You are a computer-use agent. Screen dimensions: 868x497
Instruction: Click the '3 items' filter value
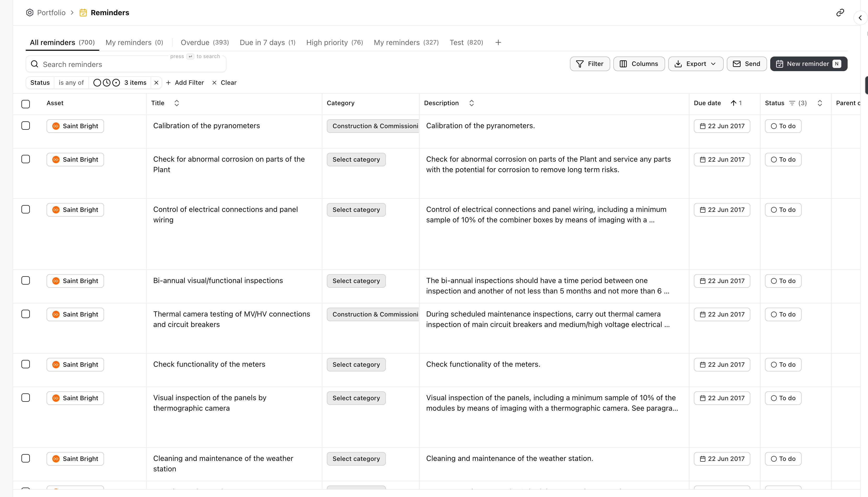(x=135, y=83)
